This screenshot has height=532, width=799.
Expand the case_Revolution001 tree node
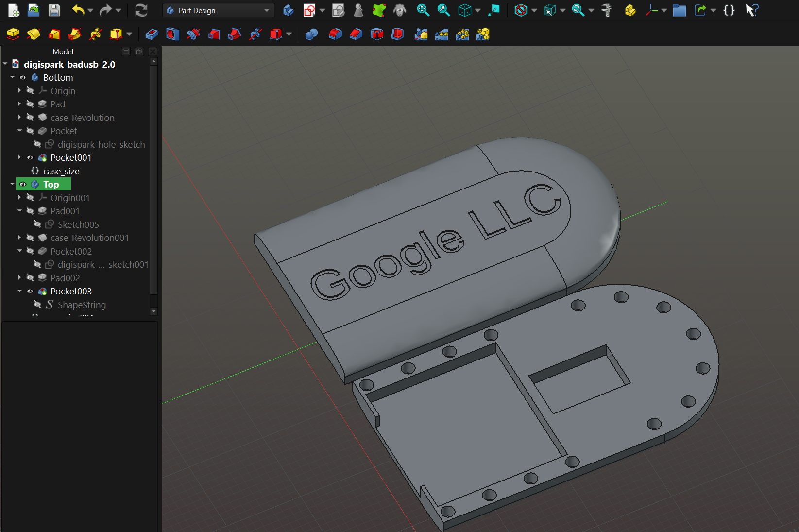[19, 238]
